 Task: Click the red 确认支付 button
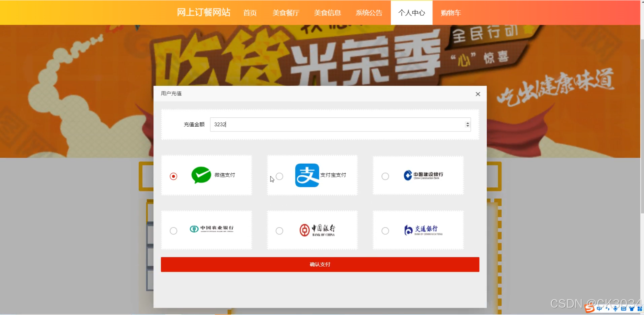tap(320, 265)
